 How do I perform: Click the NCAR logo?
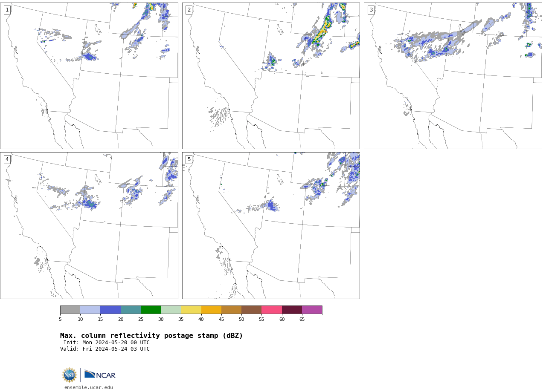point(100,375)
